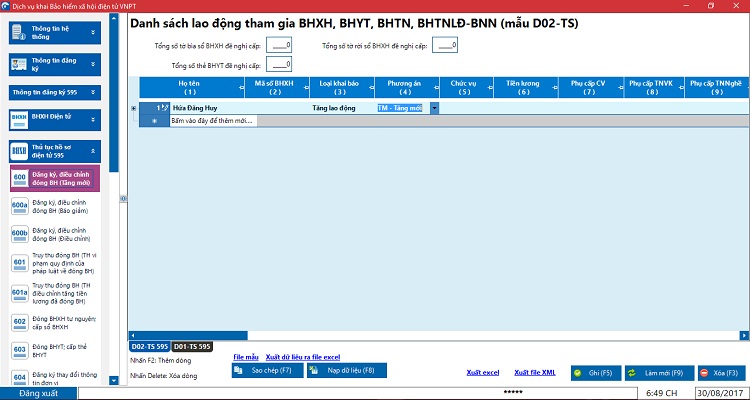Screen dimensions: 750x400
Task: Open the Phương án dropdown arrow
Action: [435, 108]
